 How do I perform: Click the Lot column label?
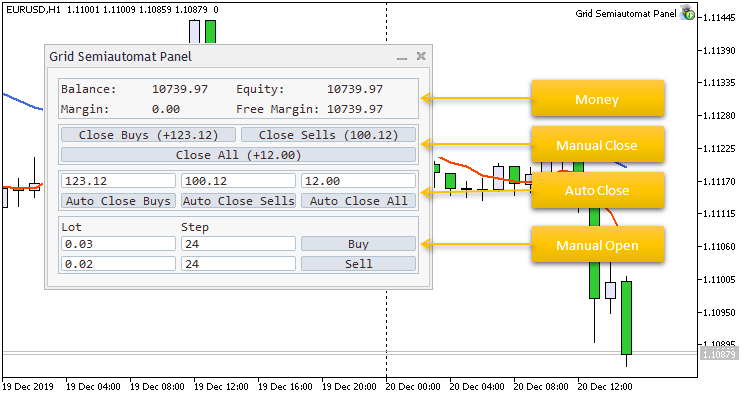coord(71,227)
